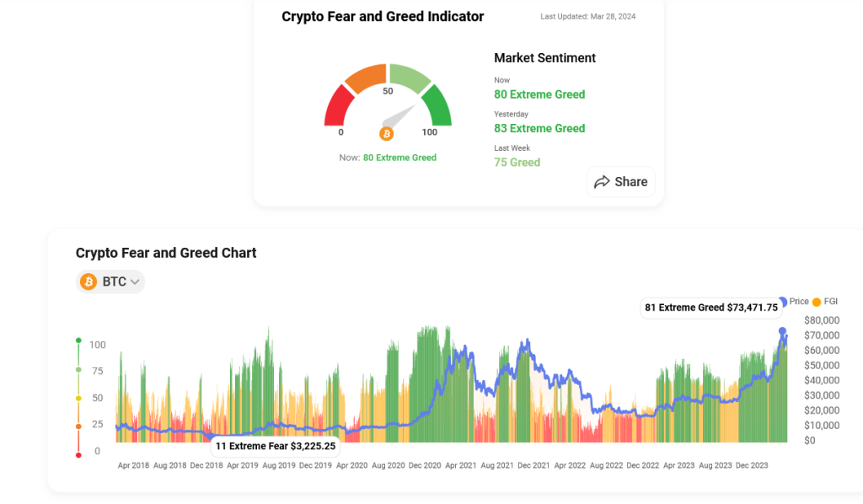This screenshot has width=863, height=504.
Task: Click the Share arrow icon
Action: tap(603, 182)
